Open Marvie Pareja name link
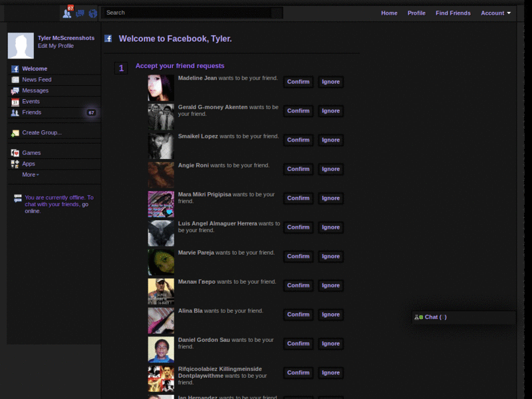 coord(196,253)
